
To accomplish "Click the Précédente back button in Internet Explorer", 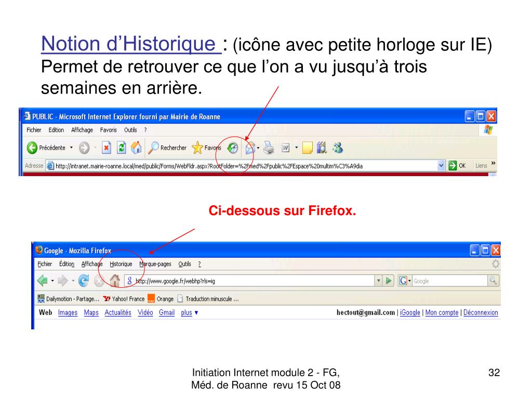I will [x=46, y=148].
